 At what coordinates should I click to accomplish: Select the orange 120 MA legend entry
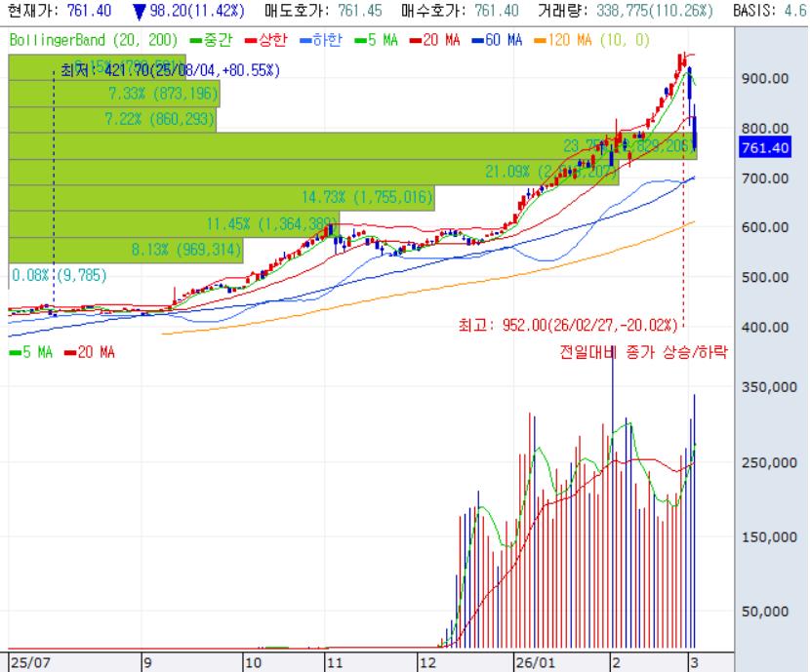(x=564, y=43)
